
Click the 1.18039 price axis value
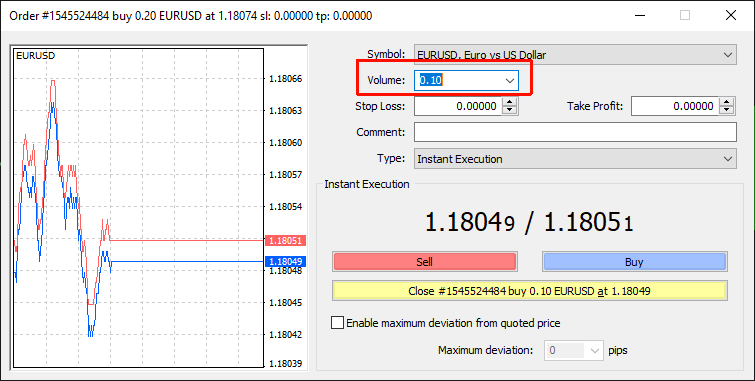[x=286, y=364]
